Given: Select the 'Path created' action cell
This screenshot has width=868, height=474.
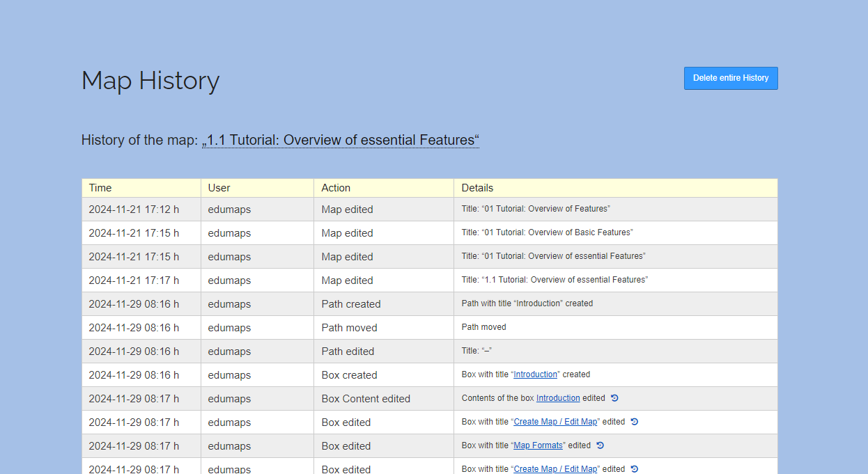Looking at the screenshot, I should click(351, 304).
